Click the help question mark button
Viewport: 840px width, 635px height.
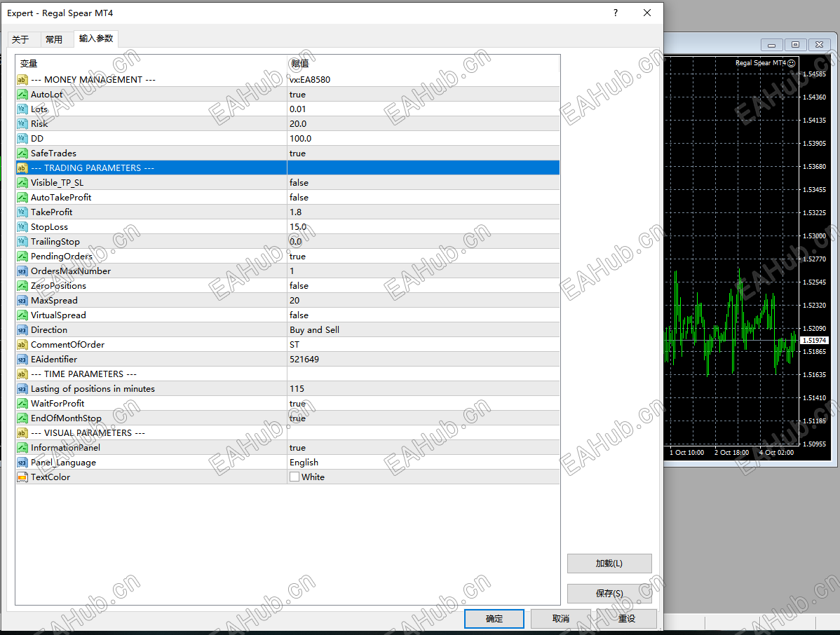pyautogui.click(x=616, y=13)
